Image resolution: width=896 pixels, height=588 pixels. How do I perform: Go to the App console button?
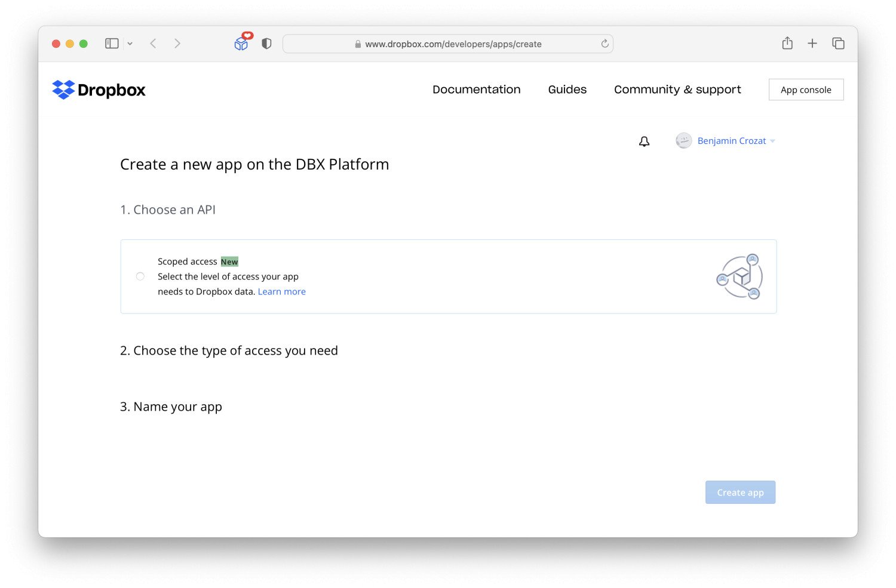(x=806, y=90)
